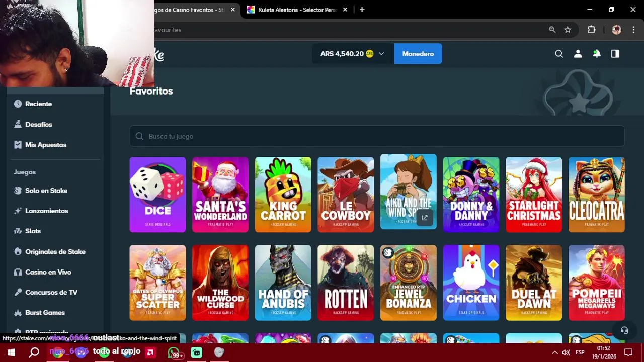644x362 pixels.
Task: Show hidden system tray icons
Action: tap(554, 352)
